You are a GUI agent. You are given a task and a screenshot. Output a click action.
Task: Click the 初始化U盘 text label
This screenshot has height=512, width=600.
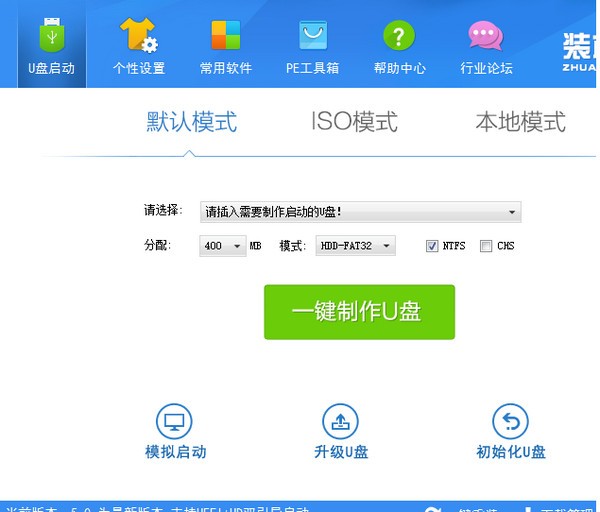tap(511, 452)
